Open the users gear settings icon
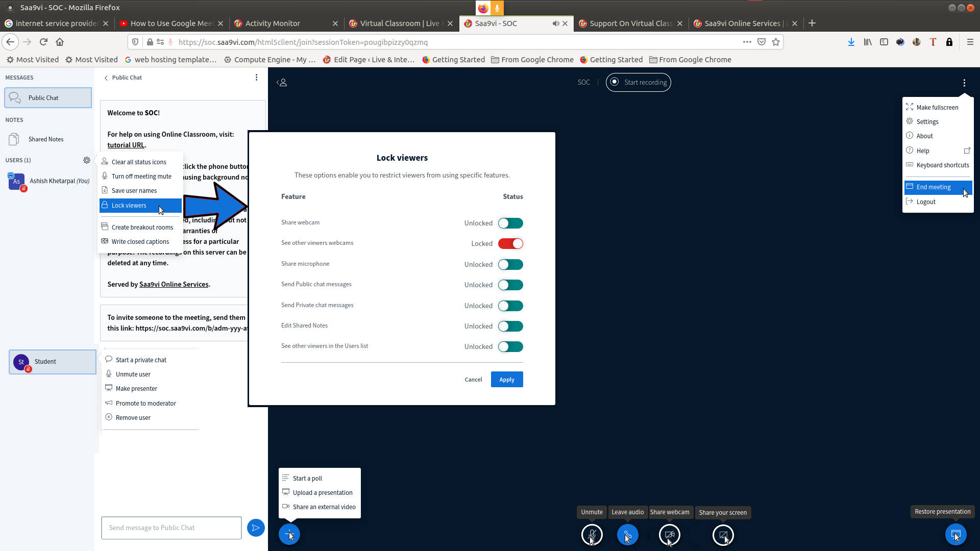The image size is (980, 551). [x=87, y=160]
